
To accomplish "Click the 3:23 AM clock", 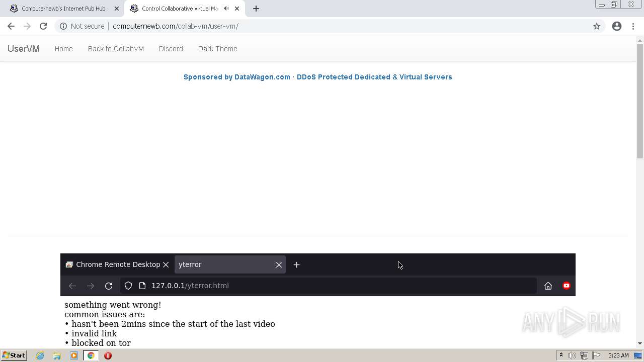I will coord(618,355).
